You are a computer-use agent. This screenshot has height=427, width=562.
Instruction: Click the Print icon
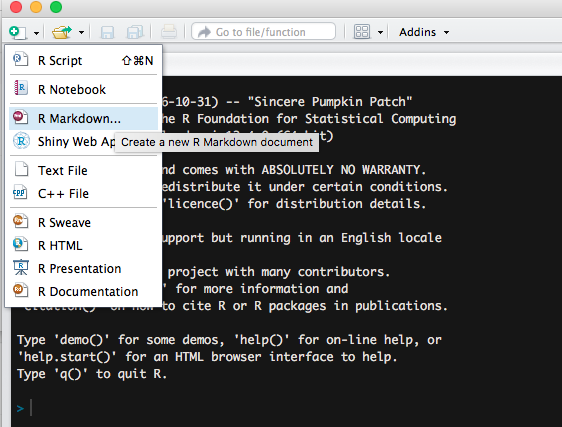(x=169, y=32)
